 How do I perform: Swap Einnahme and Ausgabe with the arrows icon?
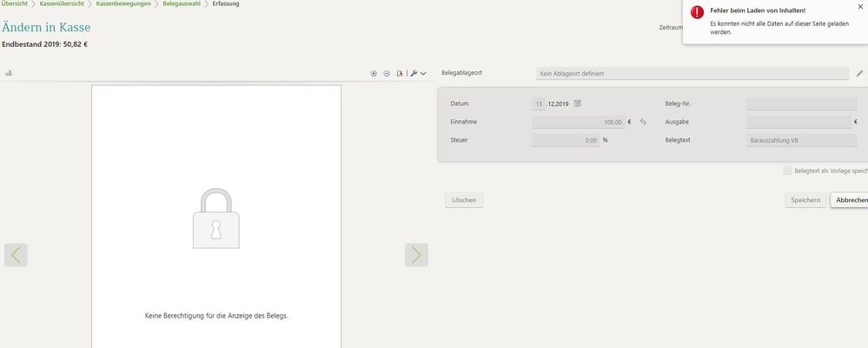click(x=644, y=122)
